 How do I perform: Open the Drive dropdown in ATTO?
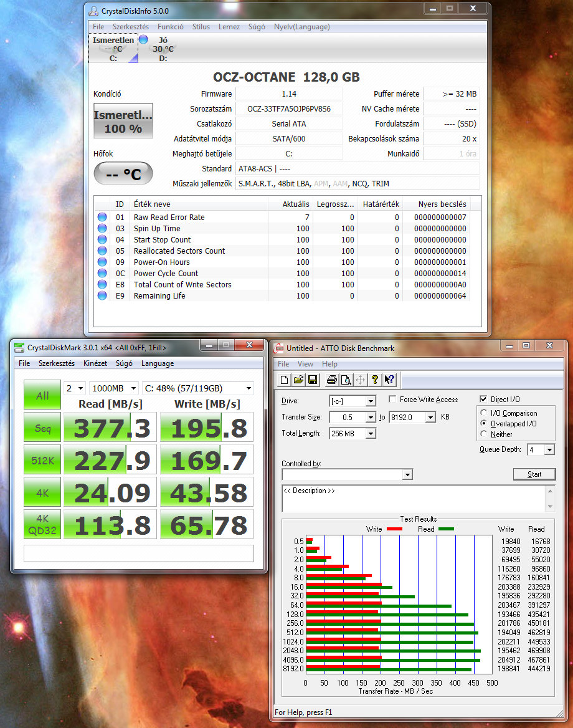coord(370,401)
